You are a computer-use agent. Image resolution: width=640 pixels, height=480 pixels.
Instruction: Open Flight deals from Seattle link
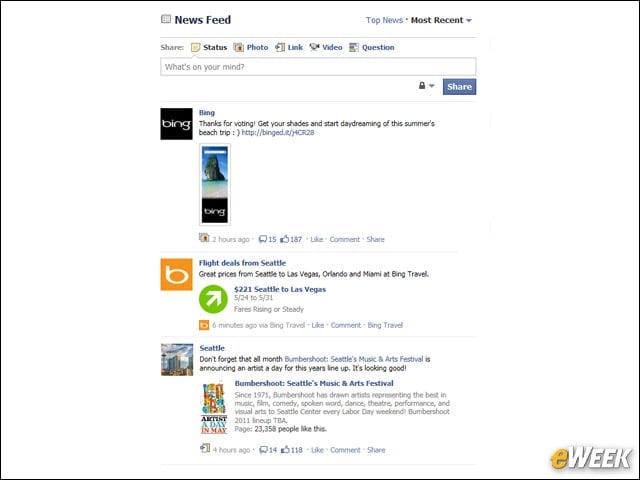point(242,263)
